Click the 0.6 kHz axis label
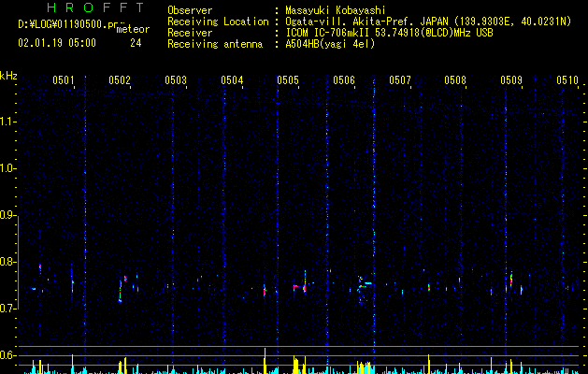The image size is (588, 374). pos(8,355)
